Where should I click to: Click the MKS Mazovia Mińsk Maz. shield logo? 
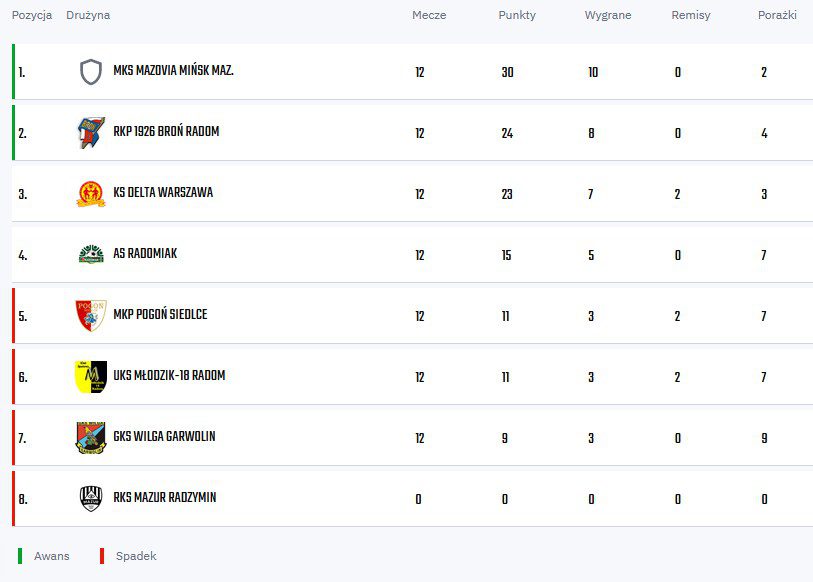[91, 72]
